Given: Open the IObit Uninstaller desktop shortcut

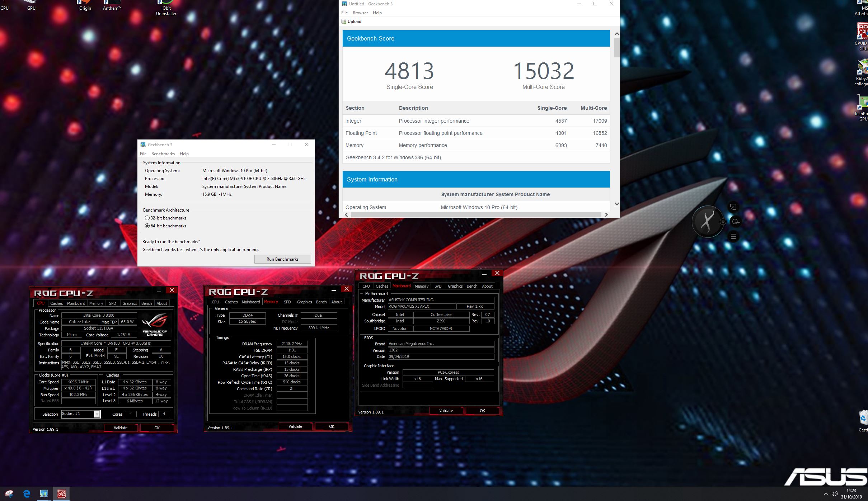Looking at the screenshot, I should [166, 8].
